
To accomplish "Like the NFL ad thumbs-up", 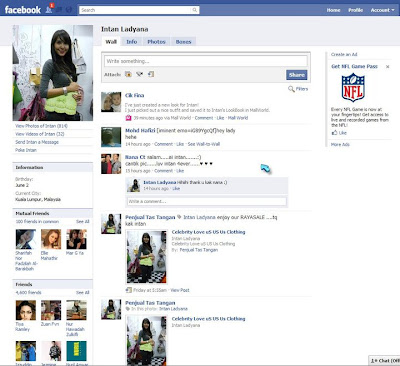I will tap(334, 133).
